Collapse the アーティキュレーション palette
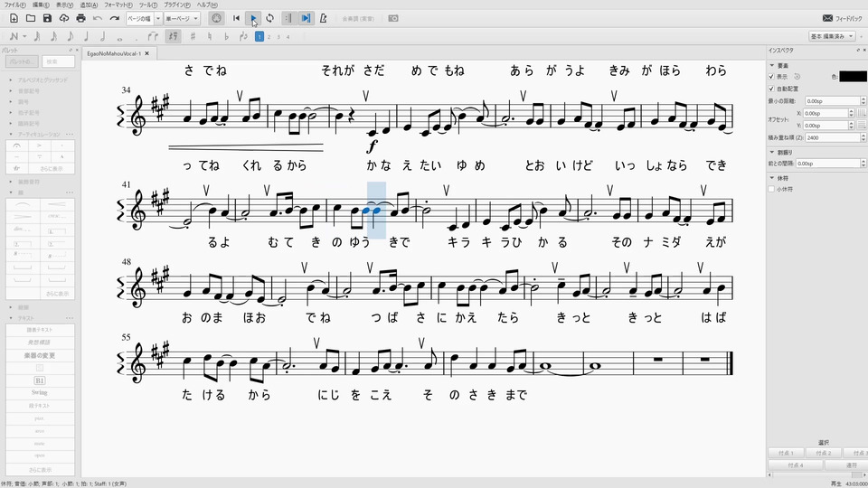 coord(11,135)
